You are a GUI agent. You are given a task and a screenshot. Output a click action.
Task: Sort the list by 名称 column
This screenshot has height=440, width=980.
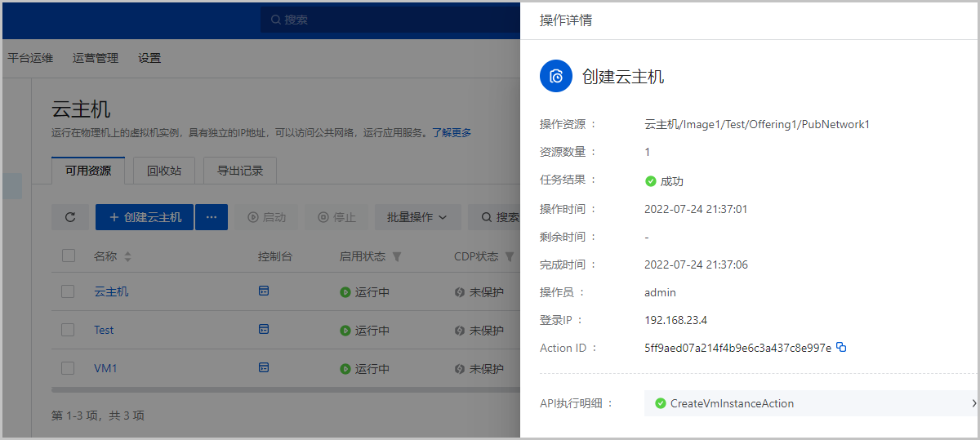[127, 257]
